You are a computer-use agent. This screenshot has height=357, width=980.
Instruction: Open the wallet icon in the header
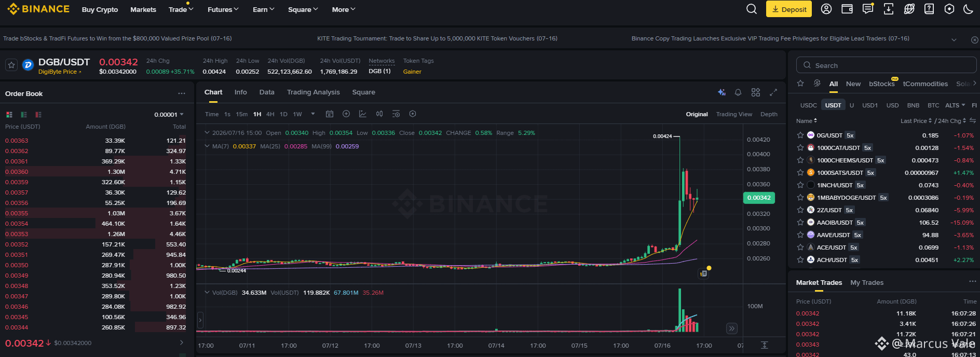click(847, 9)
